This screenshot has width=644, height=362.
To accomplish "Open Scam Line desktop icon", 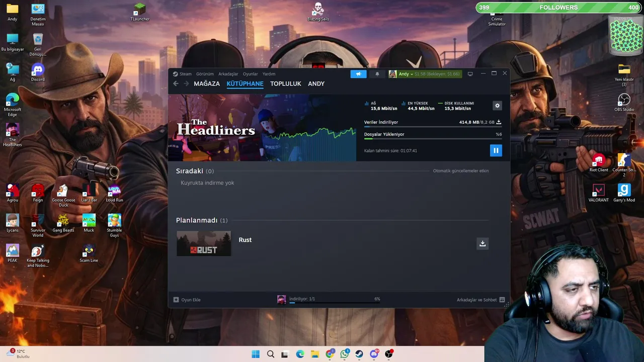I will [x=89, y=253].
